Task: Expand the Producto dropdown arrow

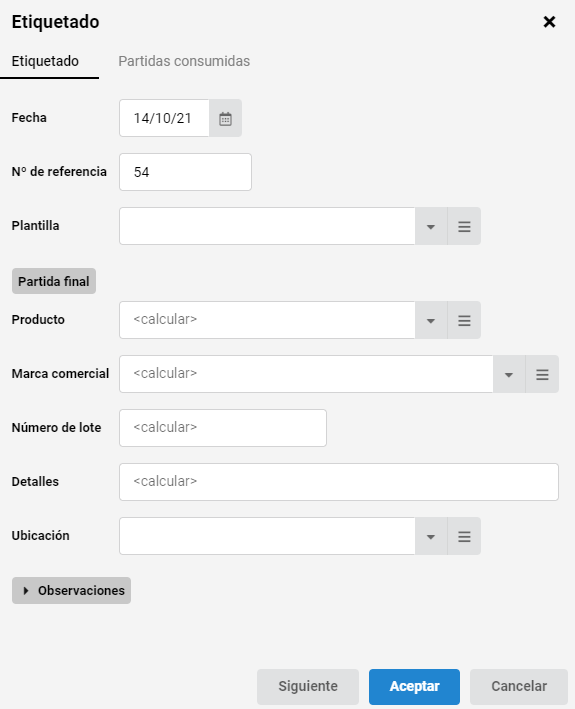Action: pos(431,320)
